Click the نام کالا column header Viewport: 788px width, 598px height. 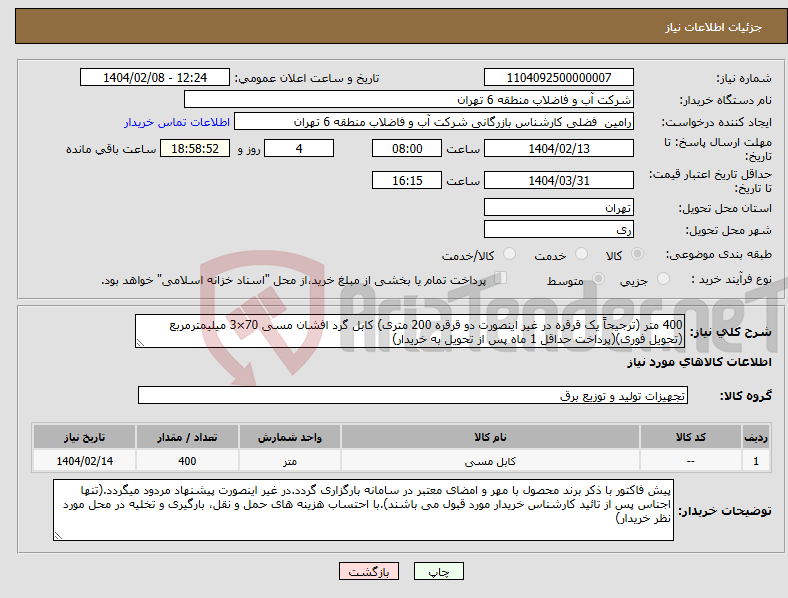click(490, 437)
